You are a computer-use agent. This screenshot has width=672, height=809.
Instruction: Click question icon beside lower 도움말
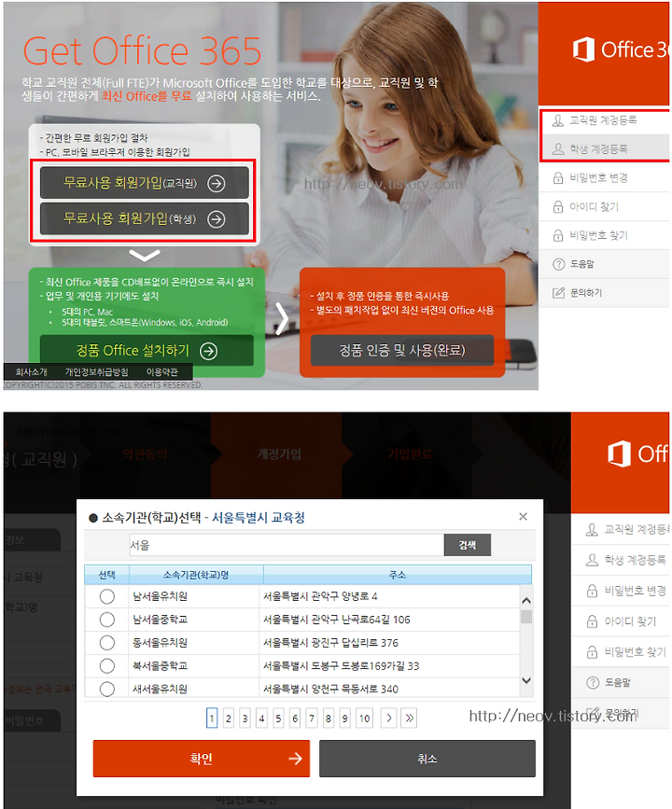(x=593, y=683)
